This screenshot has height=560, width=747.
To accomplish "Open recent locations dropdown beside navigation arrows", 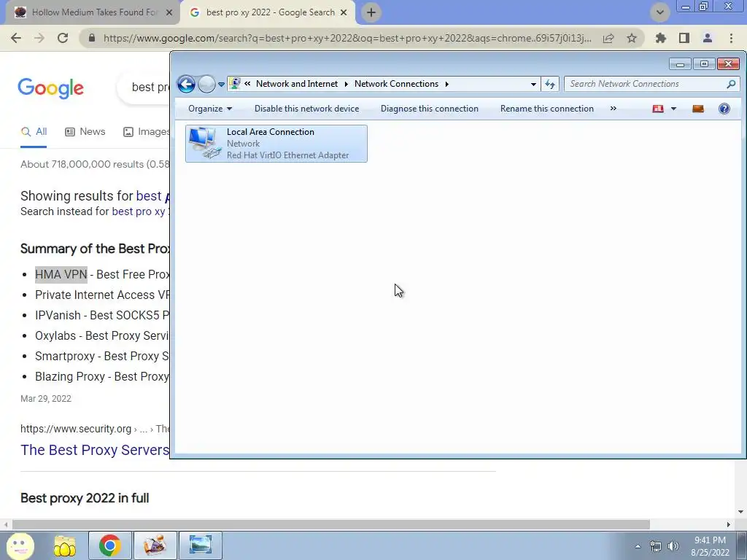I will click(x=221, y=85).
